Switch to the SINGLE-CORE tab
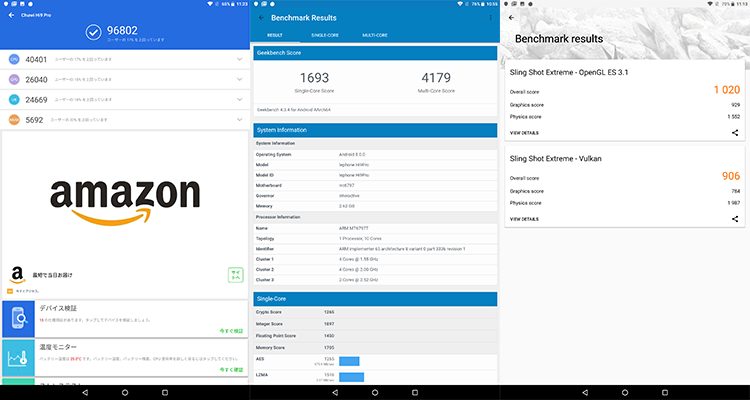This screenshot has width=750, height=400. [325, 35]
